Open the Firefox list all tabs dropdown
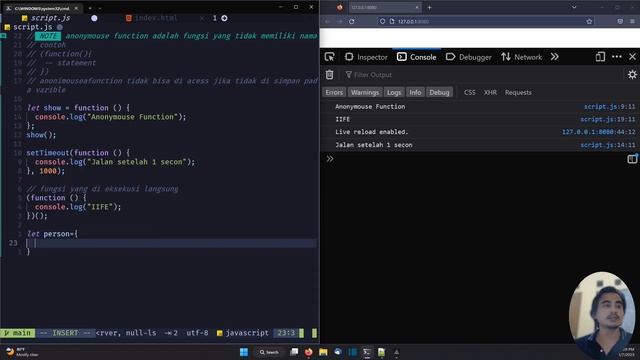 [574, 7]
